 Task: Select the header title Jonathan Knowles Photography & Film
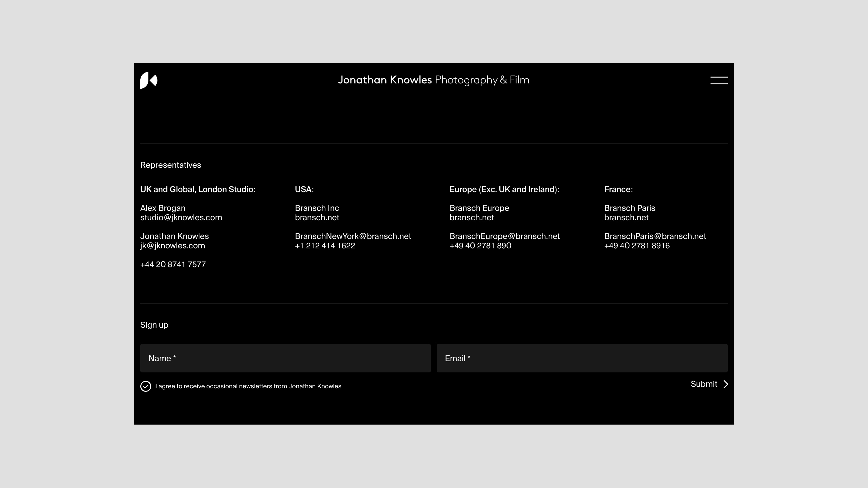434,80
